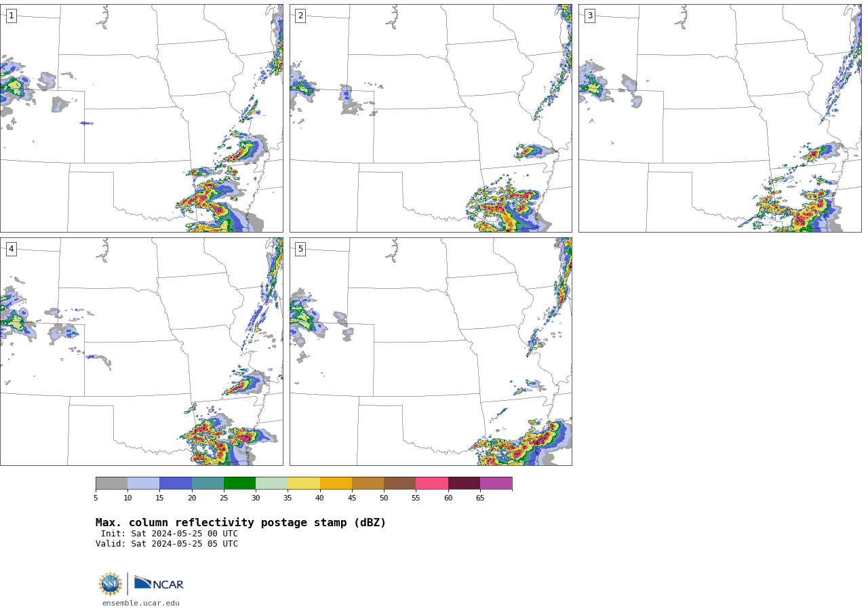The image size is (868, 611).
Task: Click the NSF logo icon
Action: point(111,584)
